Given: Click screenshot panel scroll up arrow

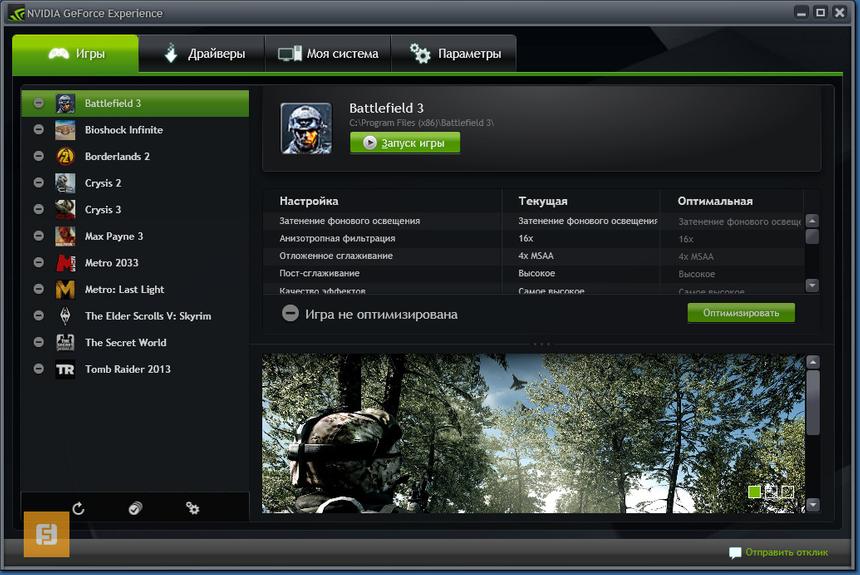Looking at the screenshot, I should click(x=813, y=362).
